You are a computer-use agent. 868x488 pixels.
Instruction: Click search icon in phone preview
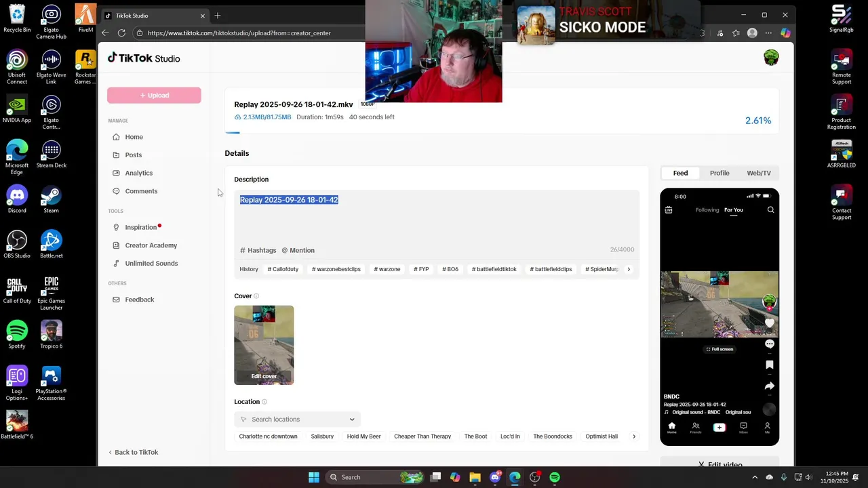(770, 210)
